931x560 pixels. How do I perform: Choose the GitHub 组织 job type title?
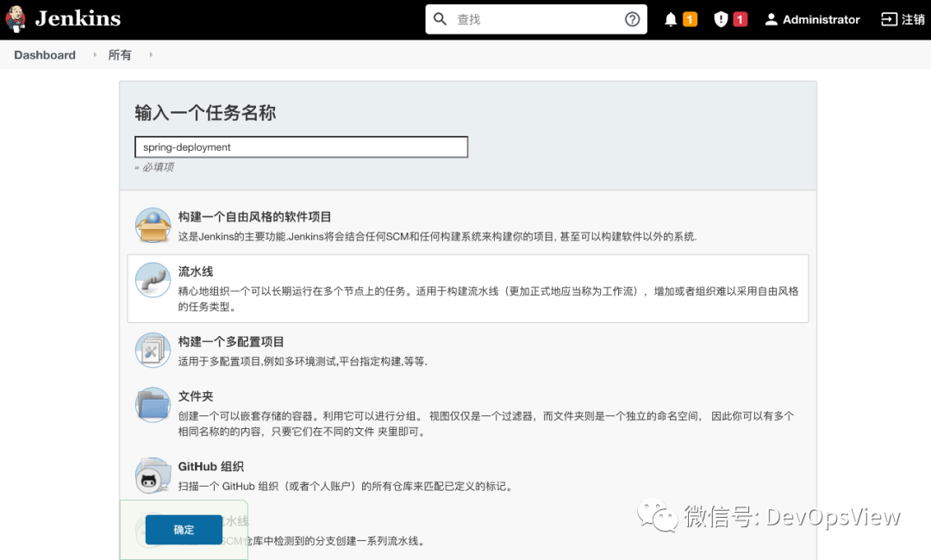pos(211,467)
